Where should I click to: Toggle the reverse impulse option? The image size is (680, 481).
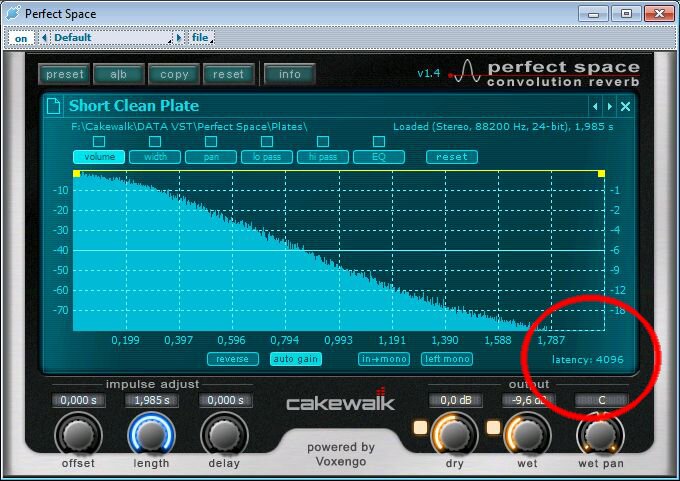click(232, 359)
